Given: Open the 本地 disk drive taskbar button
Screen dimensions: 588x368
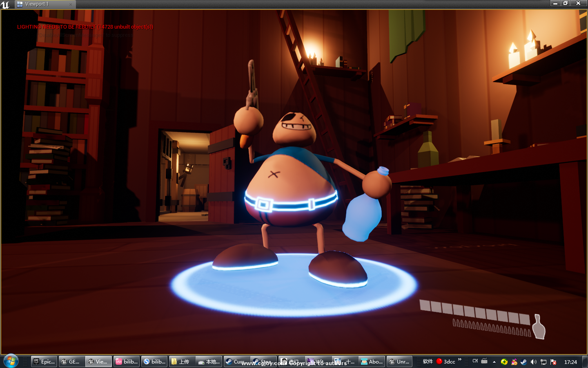Looking at the screenshot, I should coord(209,361).
